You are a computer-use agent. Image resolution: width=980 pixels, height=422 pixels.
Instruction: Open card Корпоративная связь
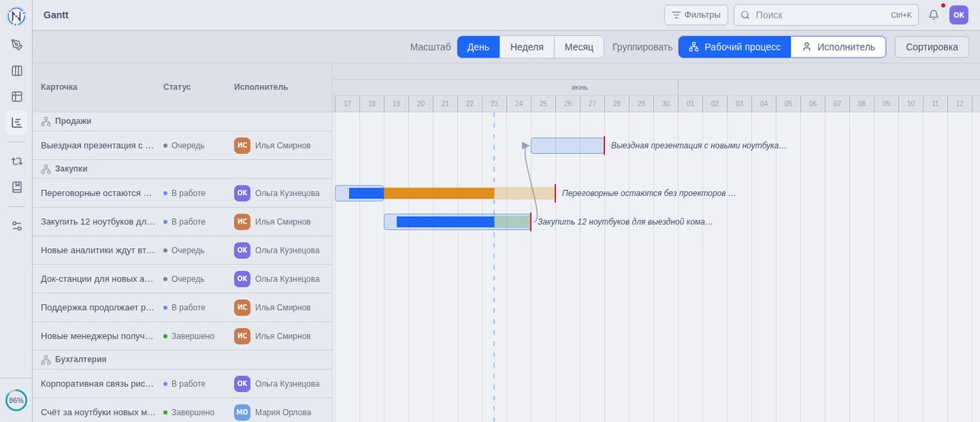(x=97, y=384)
